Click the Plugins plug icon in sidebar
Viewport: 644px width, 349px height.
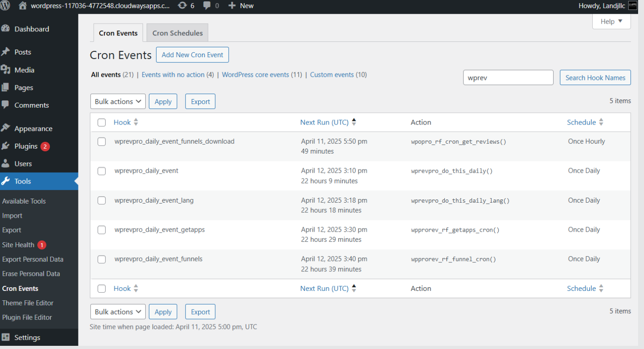[x=5, y=146]
